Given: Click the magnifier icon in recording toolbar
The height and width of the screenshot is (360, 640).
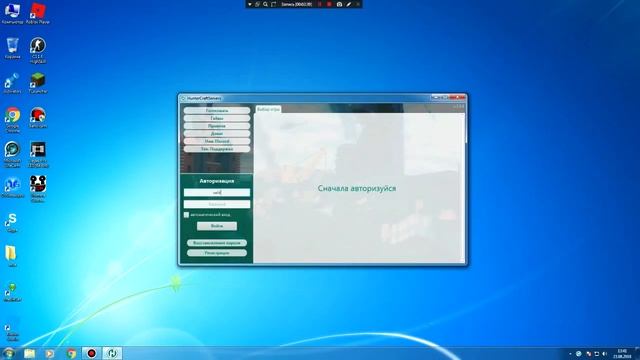Looking at the screenshot, I should pyautogui.click(x=265, y=4).
